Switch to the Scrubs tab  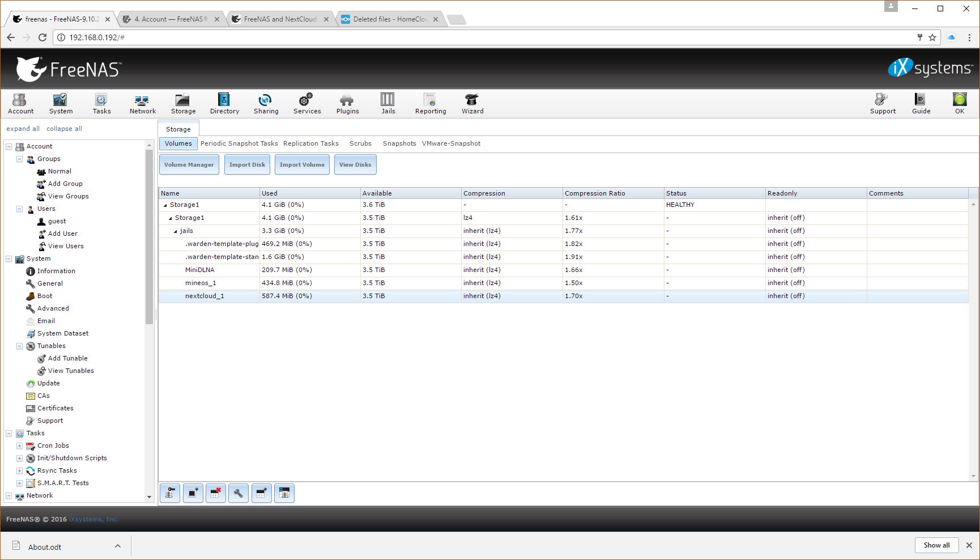pyautogui.click(x=360, y=143)
